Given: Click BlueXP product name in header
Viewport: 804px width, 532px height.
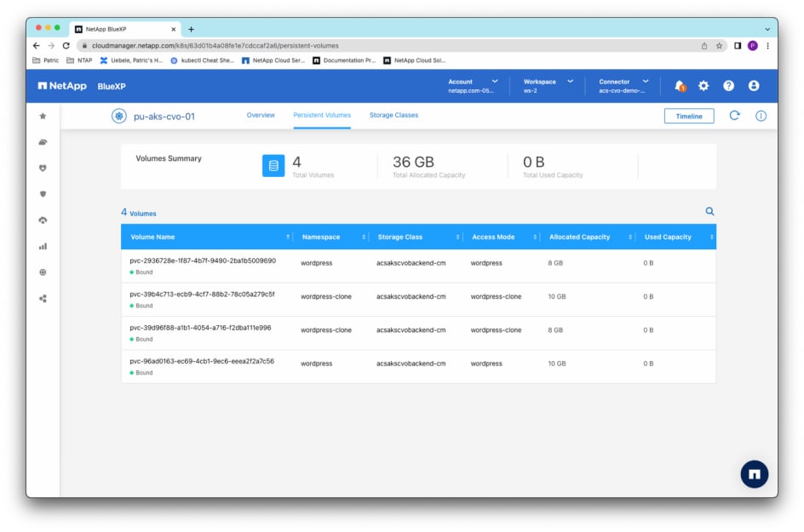Looking at the screenshot, I should (112, 86).
